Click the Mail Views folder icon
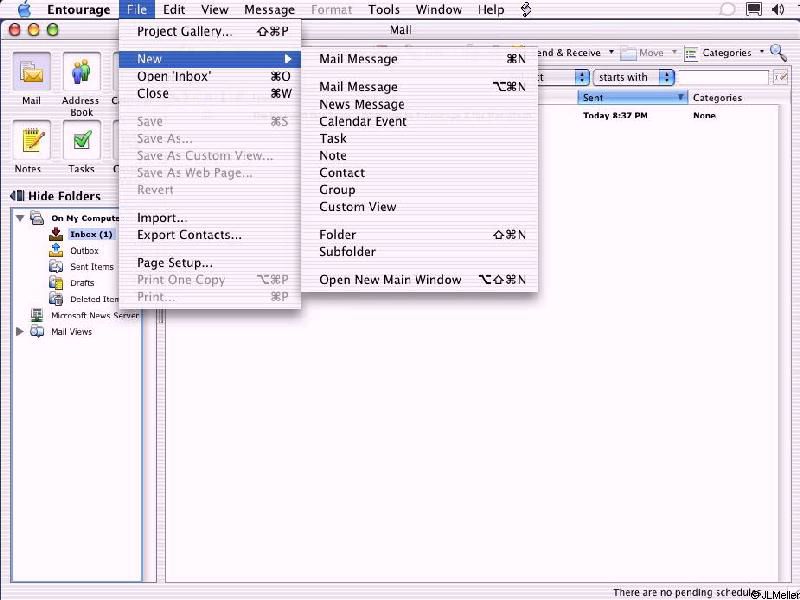This screenshot has width=800, height=600. pyautogui.click(x=37, y=332)
